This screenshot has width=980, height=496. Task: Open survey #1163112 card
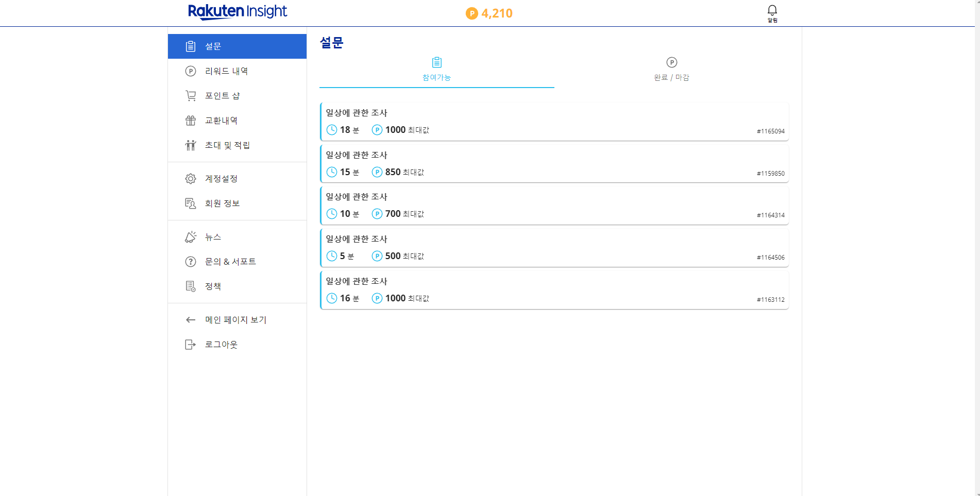pyautogui.click(x=554, y=290)
